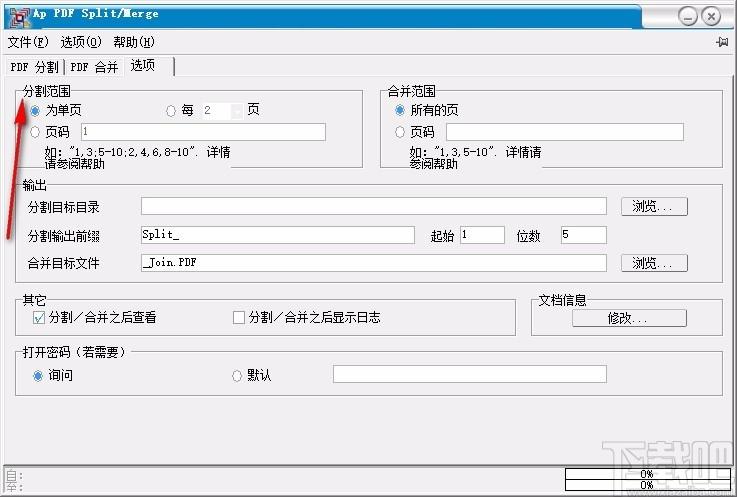This screenshot has height=497, width=737.
Task: Click the lower 0% progress bar
Action: [647, 485]
